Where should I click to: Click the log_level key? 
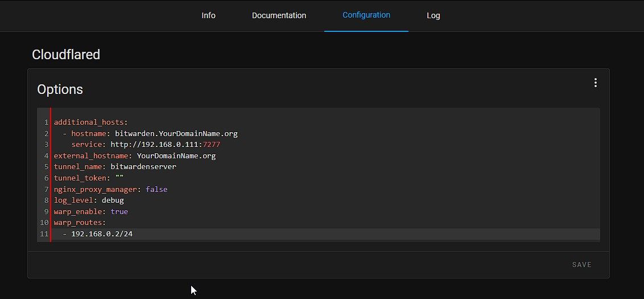[73, 200]
